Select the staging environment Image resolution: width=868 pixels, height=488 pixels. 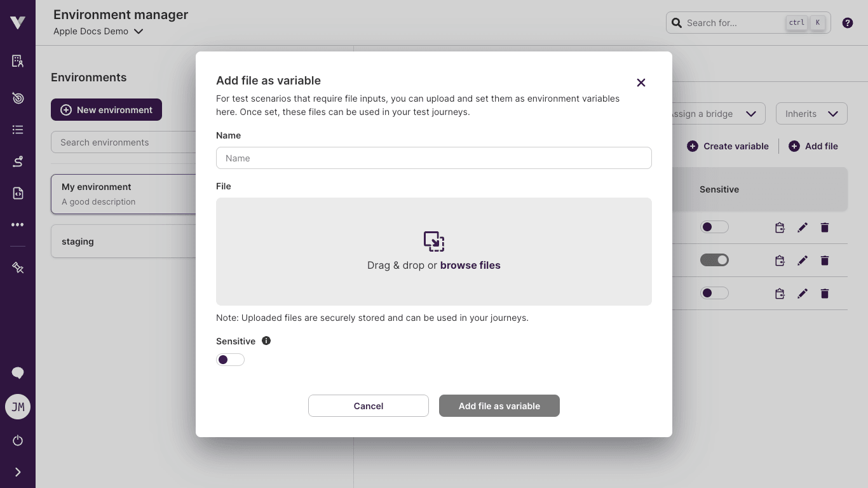(x=124, y=241)
